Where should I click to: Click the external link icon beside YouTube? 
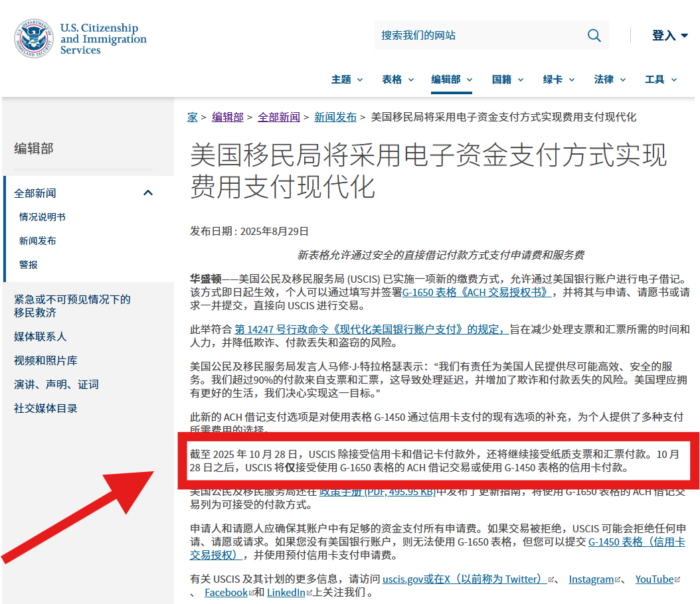click(x=679, y=579)
